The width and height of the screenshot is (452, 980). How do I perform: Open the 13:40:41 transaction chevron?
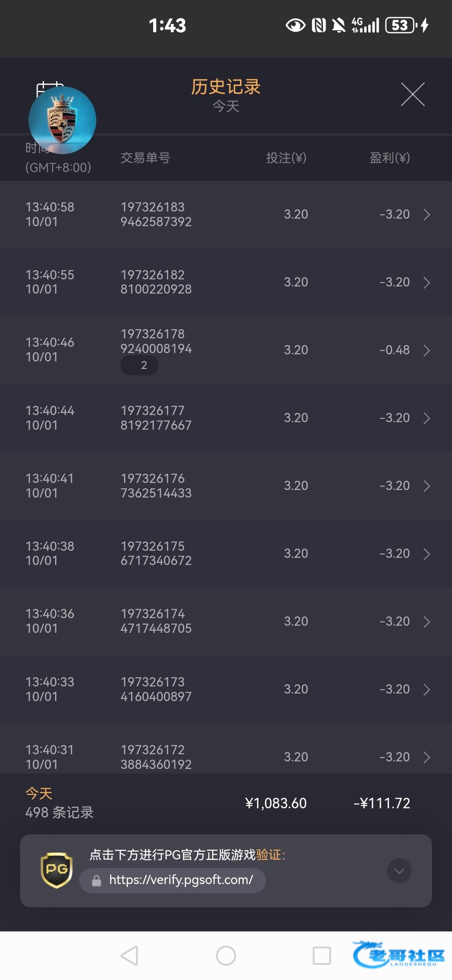(426, 486)
